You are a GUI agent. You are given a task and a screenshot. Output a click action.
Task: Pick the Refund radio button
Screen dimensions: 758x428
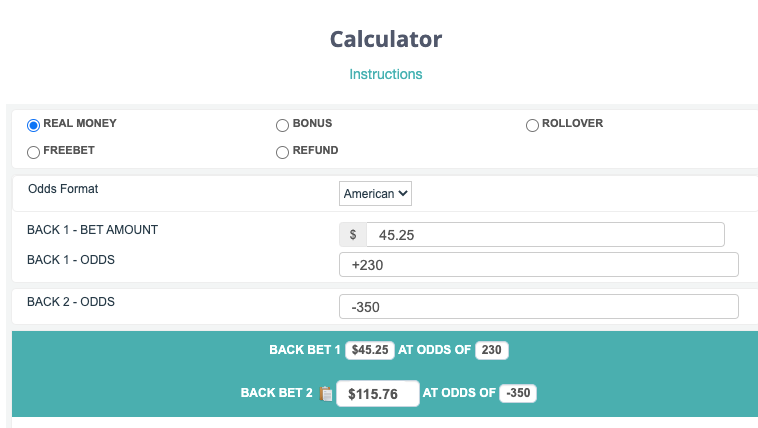tap(282, 152)
